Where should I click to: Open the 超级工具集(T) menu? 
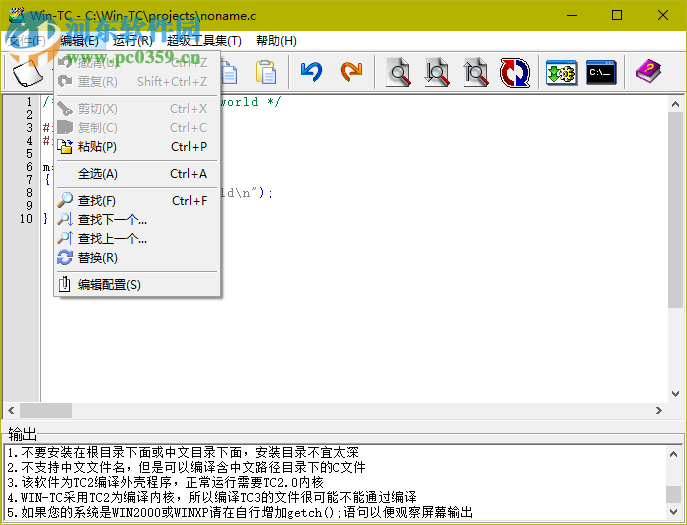pyautogui.click(x=204, y=41)
